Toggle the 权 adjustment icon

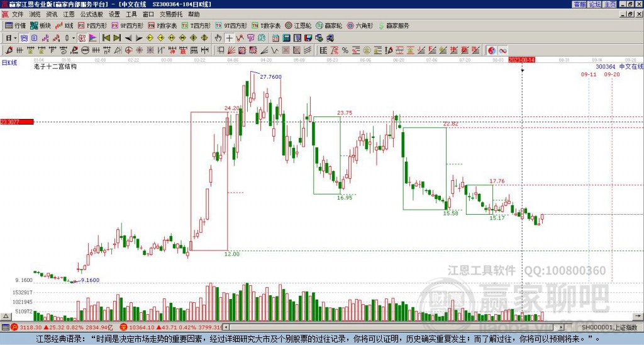coord(82,38)
